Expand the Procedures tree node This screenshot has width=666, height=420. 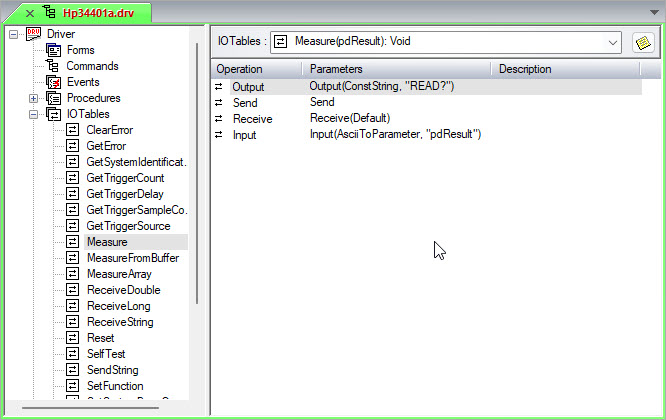[33, 98]
